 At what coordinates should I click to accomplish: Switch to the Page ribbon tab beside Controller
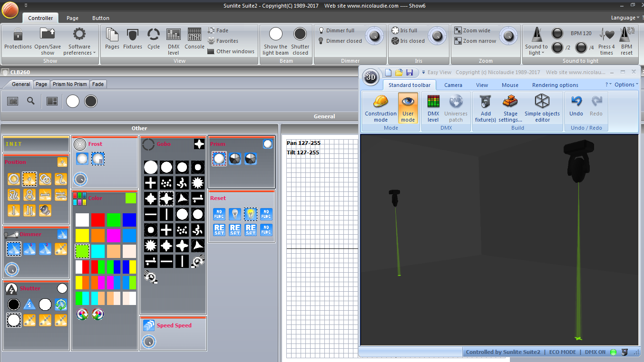click(73, 18)
